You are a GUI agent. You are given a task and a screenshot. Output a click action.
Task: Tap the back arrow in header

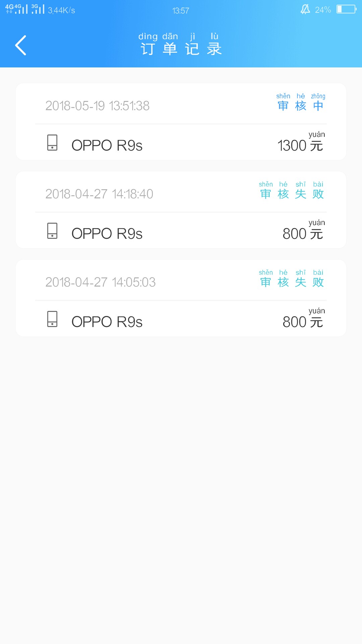click(21, 45)
